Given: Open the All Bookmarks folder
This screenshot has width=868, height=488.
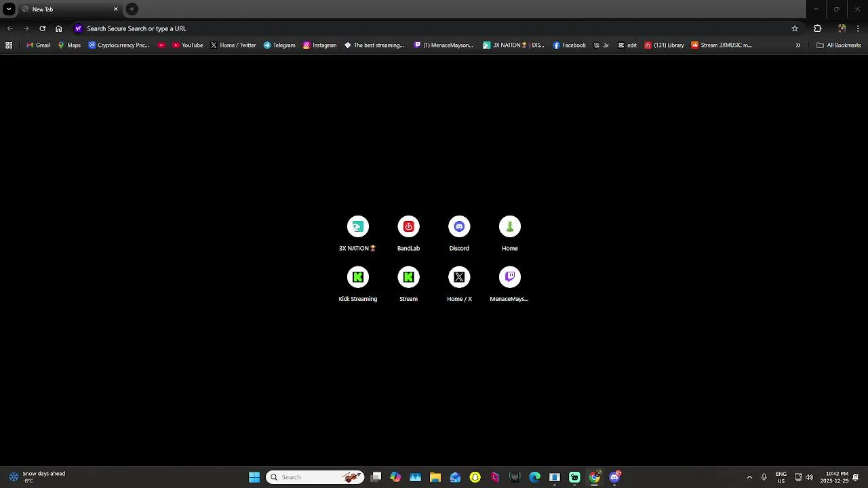Looking at the screenshot, I should pos(839,45).
